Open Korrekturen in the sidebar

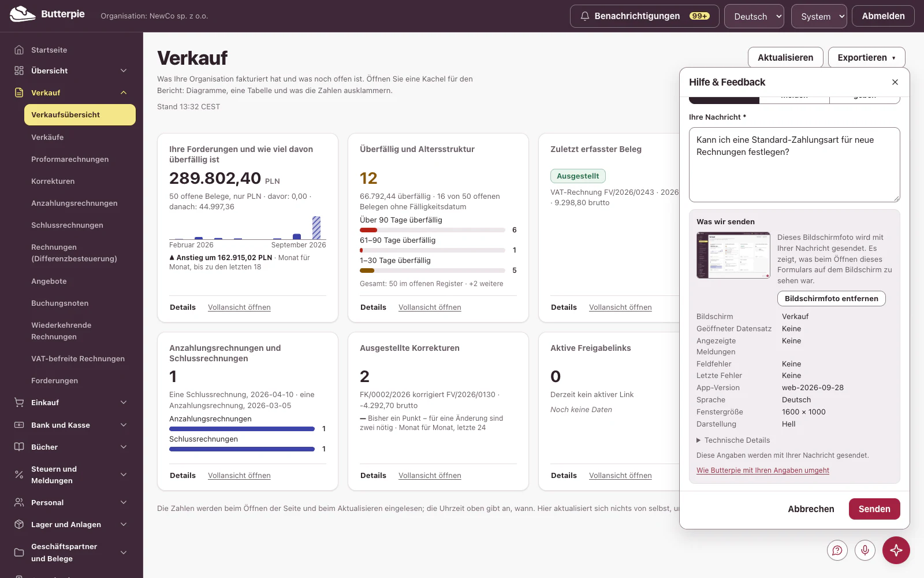click(80, 181)
